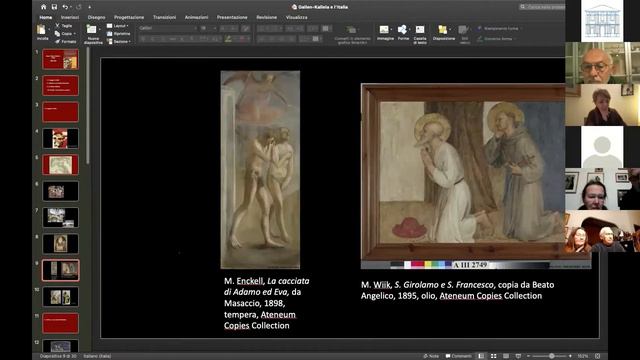The width and height of the screenshot is (640, 360).
Task: Insert a picture with Immagine
Action: point(385,33)
